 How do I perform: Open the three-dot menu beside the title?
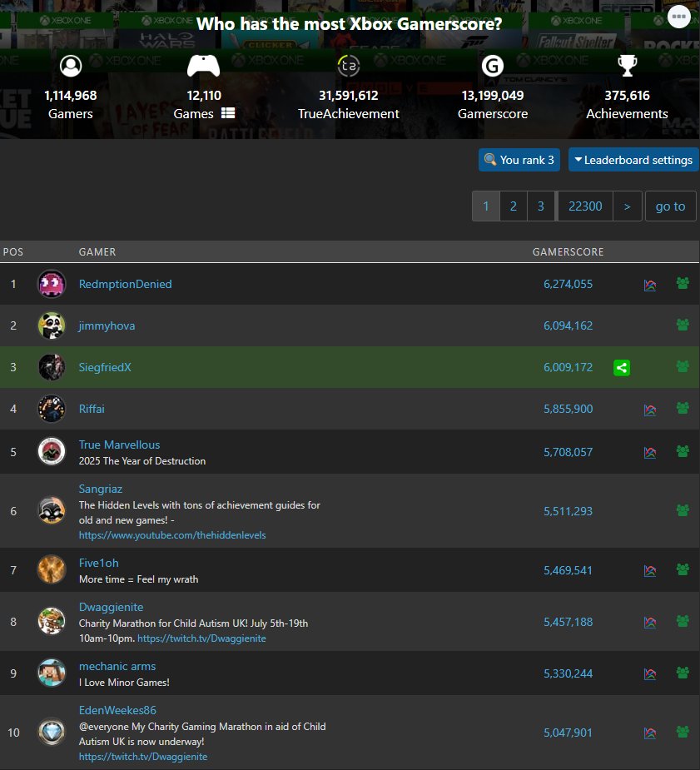pyautogui.click(x=679, y=17)
